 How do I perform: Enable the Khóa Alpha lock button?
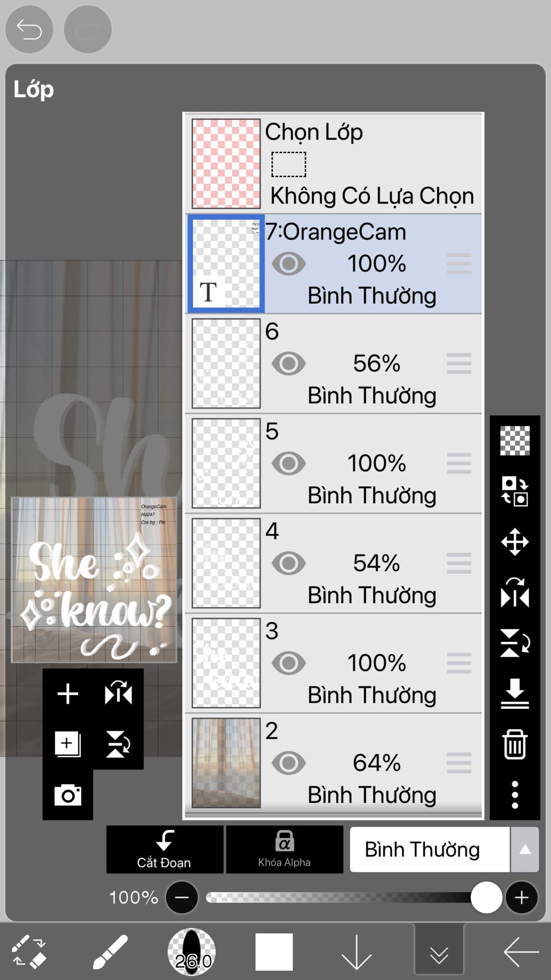point(285,849)
